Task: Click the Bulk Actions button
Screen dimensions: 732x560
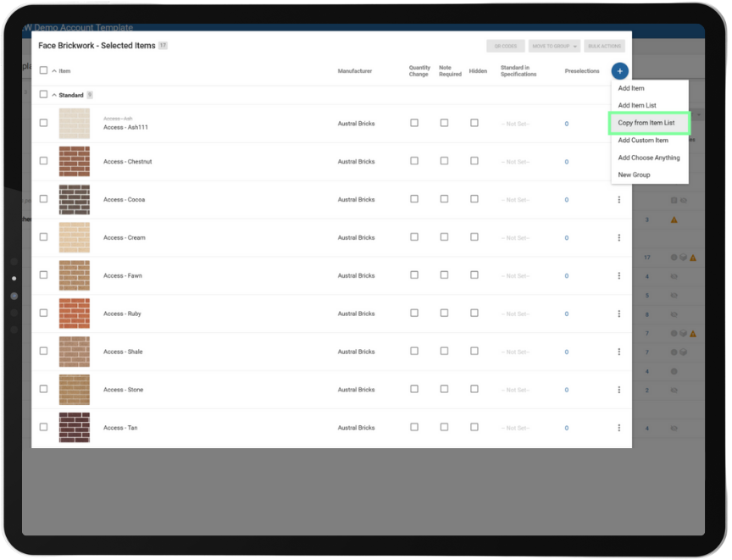Action: tap(604, 46)
